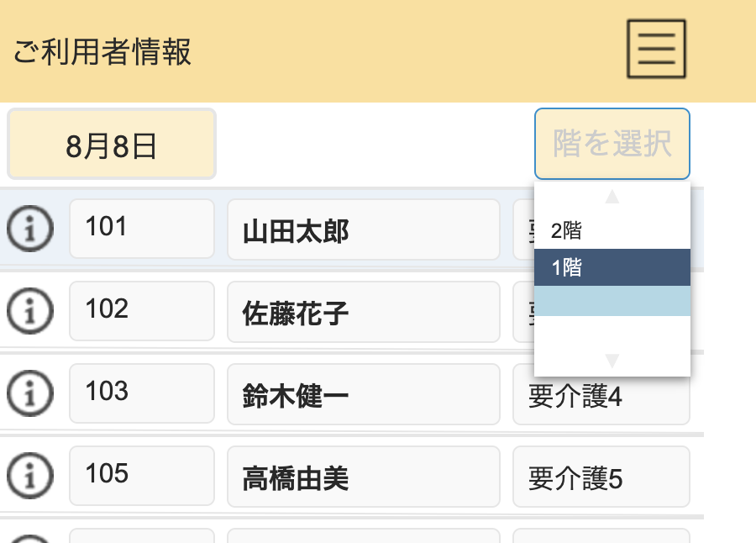Choose the blank light-blue floor option
This screenshot has width=756, height=543.
click(612, 302)
